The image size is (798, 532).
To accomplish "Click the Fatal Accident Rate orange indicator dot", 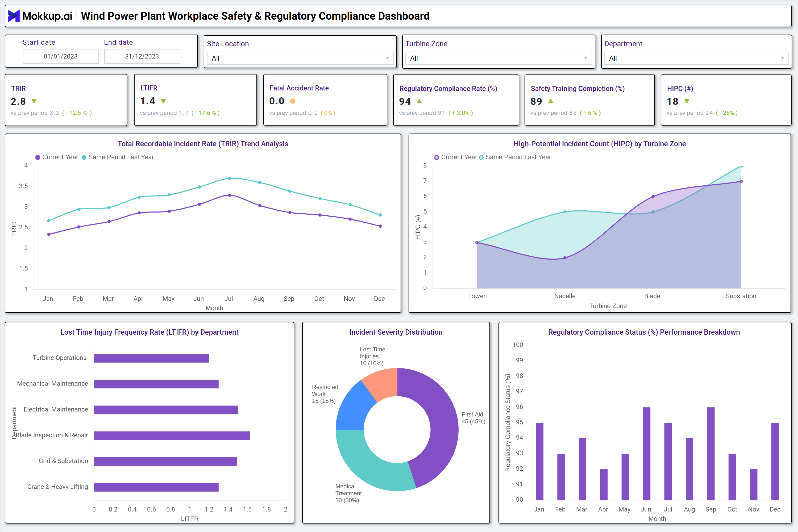I will (292, 101).
